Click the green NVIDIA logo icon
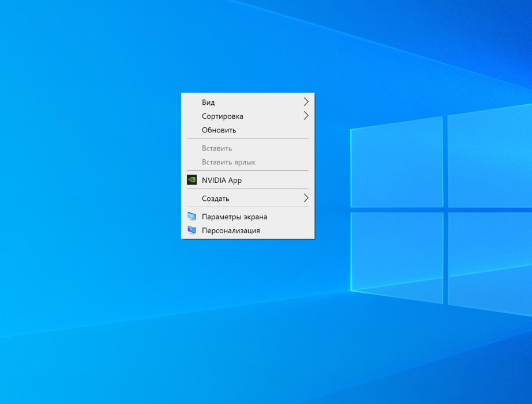 [x=192, y=180]
